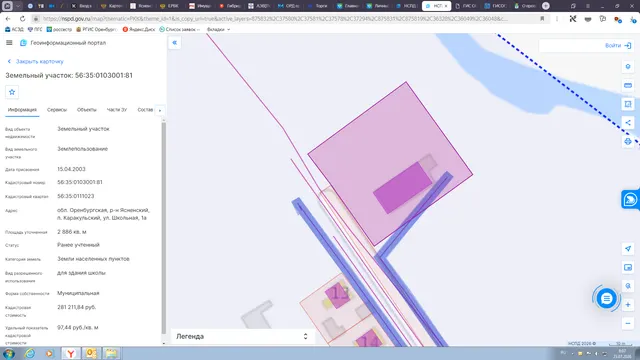Open the round blue chat button
Viewport: 640px width, 360px height.
[606, 299]
